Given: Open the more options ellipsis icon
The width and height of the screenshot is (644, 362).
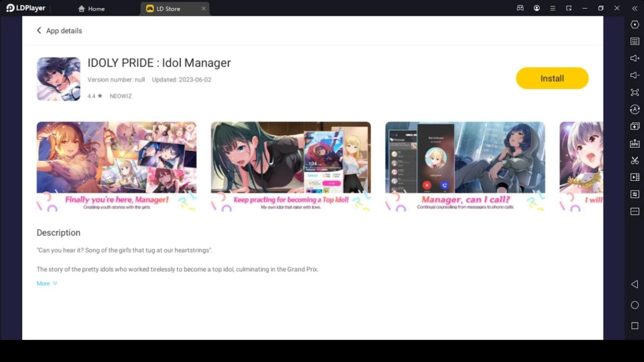Looking at the screenshot, I should coord(635,211).
